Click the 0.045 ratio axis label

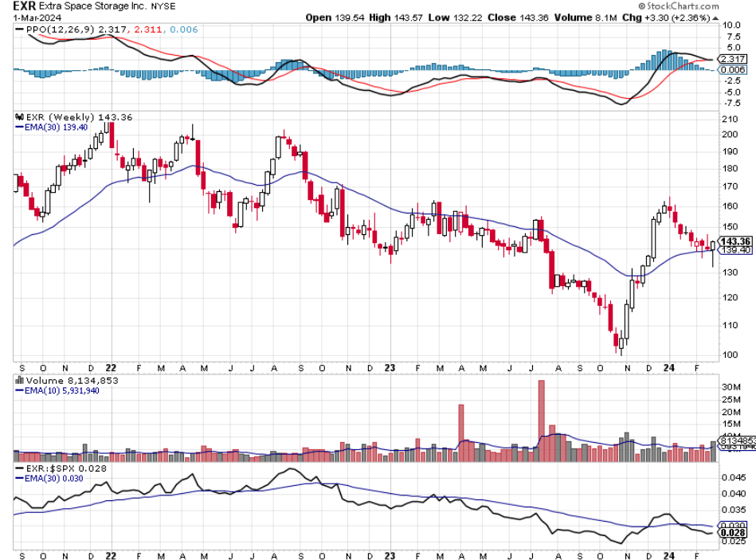click(x=734, y=477)
